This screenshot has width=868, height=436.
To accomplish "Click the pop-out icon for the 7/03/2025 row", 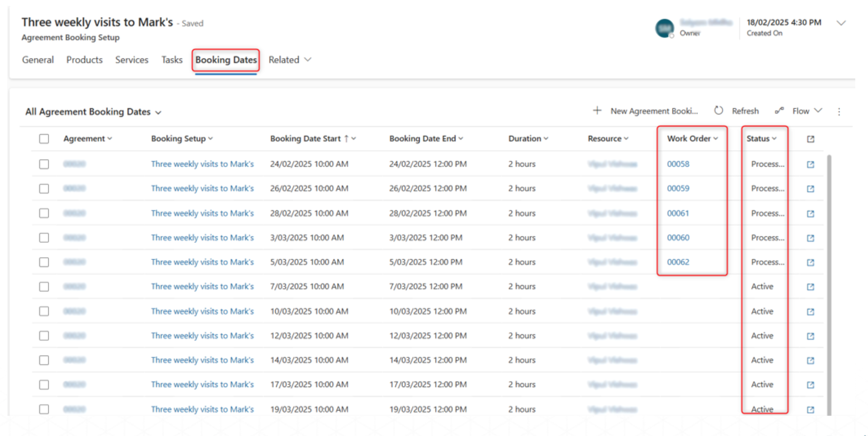I will click(x=810, y=287).
